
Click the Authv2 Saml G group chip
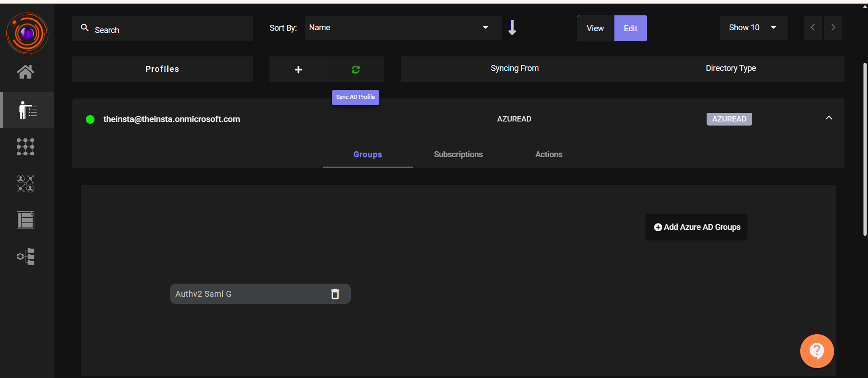[260, 294]
